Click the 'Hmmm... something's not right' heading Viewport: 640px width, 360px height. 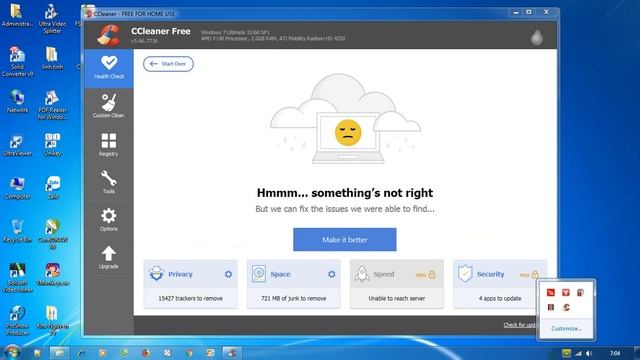point(345,193)
